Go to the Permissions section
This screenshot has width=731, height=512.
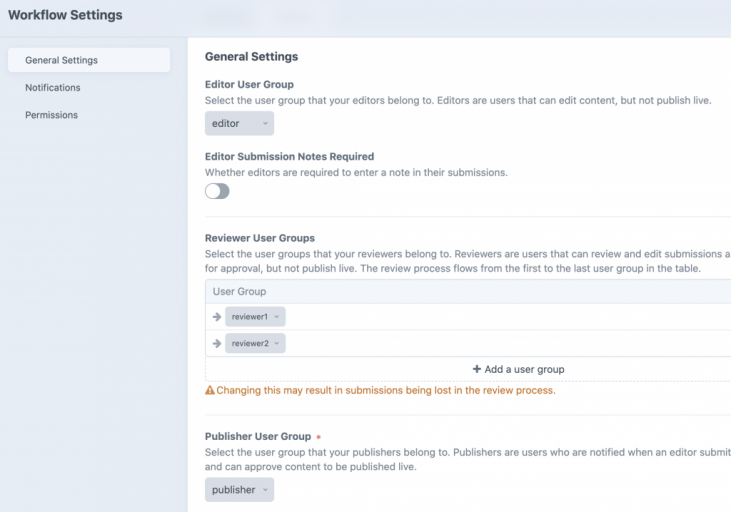click(51, 115)
